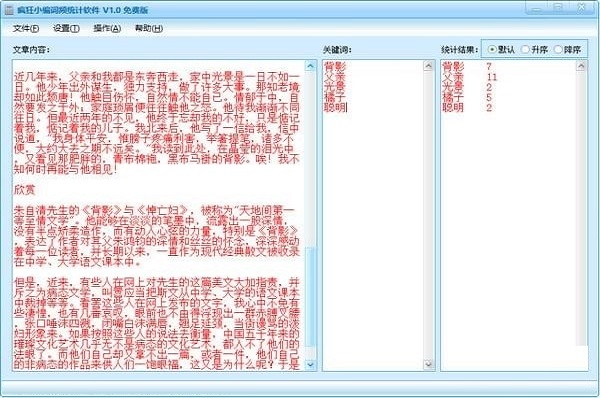Click keyword 父亲 in keyword list
The image size is (600, 398).
335,77
